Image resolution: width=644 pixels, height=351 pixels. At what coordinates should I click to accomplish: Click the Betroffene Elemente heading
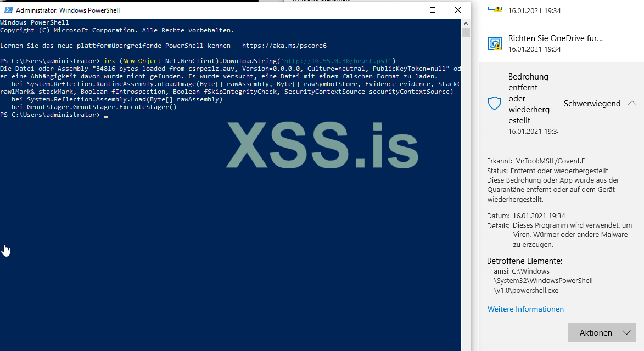point(524,261)
